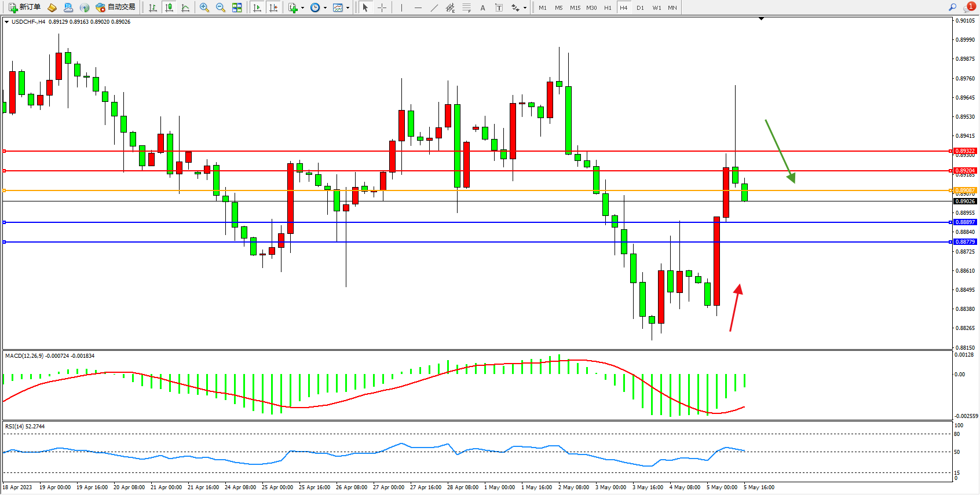Open the indicators list dropdown arrow
980x495 pixels.
pyautogui.click(x=302, y=8)
